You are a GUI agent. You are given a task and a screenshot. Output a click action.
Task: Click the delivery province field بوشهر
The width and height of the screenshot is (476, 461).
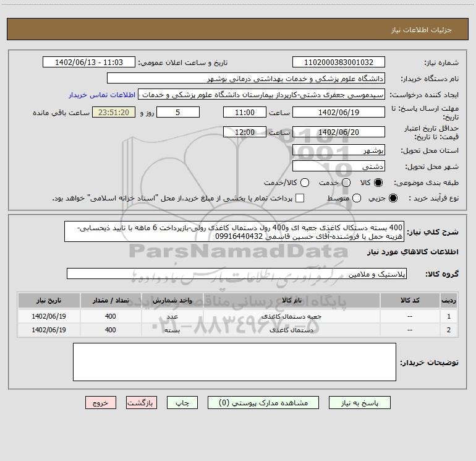point(339,150)
